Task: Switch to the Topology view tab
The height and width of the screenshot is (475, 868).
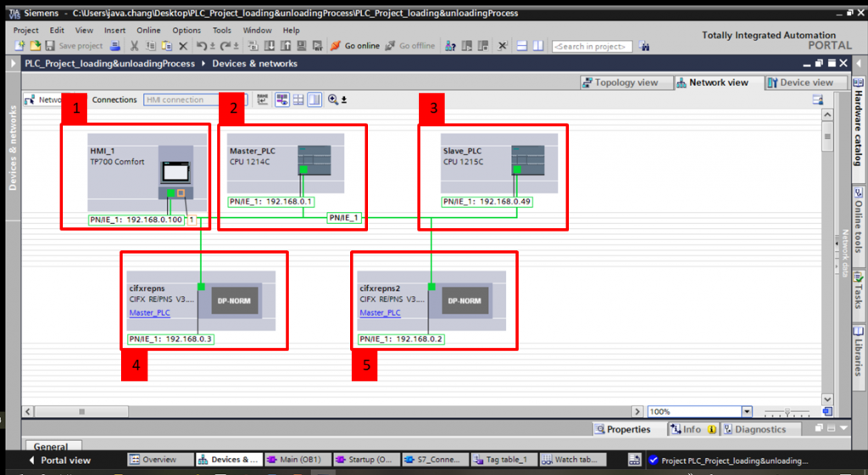Action: coord(620,82)
